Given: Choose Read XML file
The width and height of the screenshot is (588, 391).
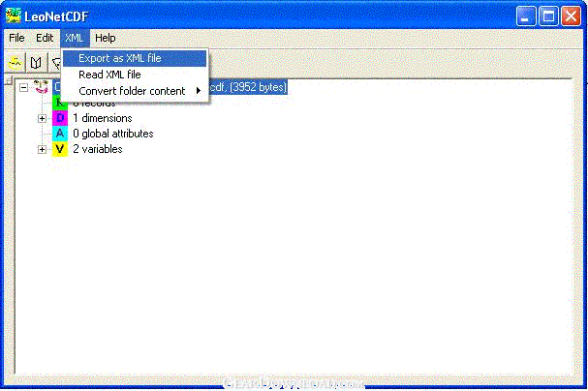Looking at the screenshot, I should (135, 75).
